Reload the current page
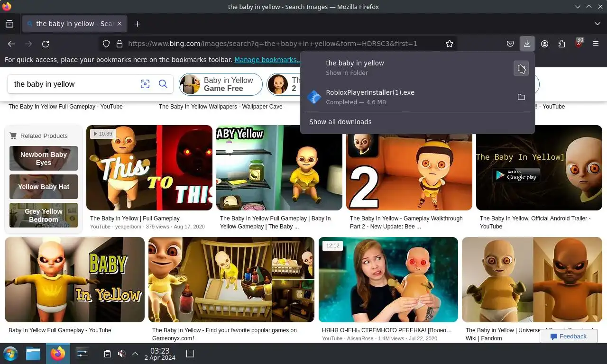This screenshot has width=607, height=364. (46, 44)
